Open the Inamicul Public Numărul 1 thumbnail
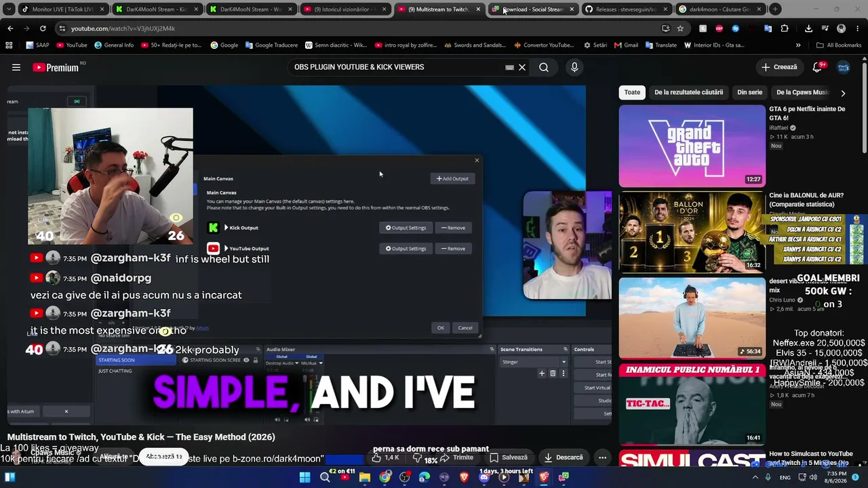This screenshot has width=868, height=488. point(692,404)
